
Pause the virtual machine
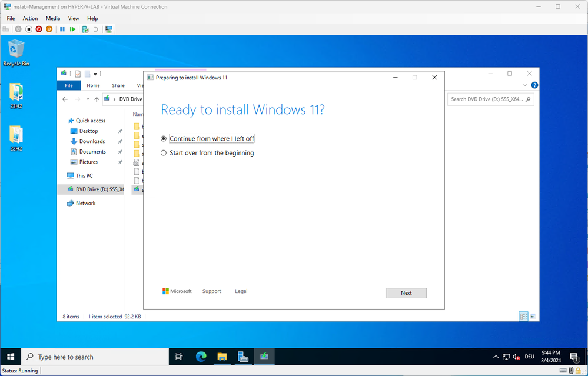coord(62,29)
